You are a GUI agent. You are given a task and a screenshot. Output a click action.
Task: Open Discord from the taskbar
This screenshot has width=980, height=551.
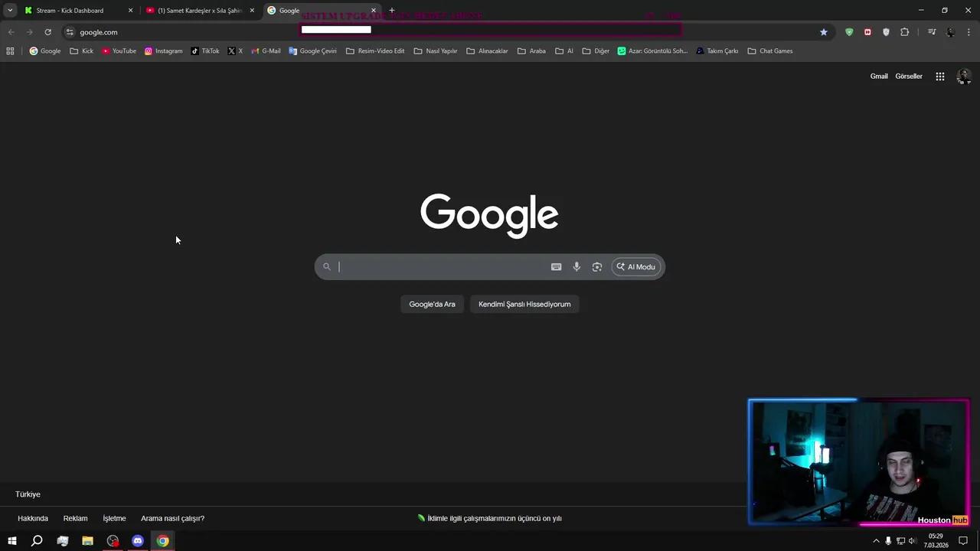coord(137,541)
